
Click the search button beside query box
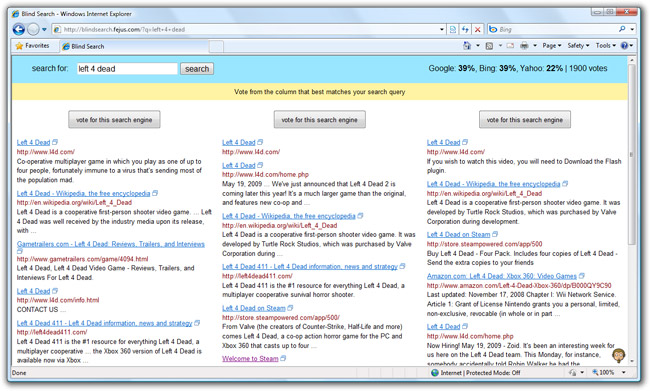(197, 69)
